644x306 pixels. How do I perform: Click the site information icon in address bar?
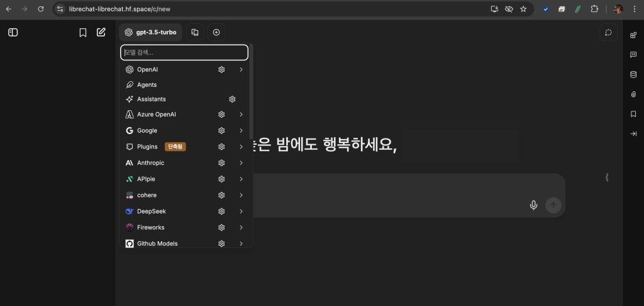[x=60, y=9]
